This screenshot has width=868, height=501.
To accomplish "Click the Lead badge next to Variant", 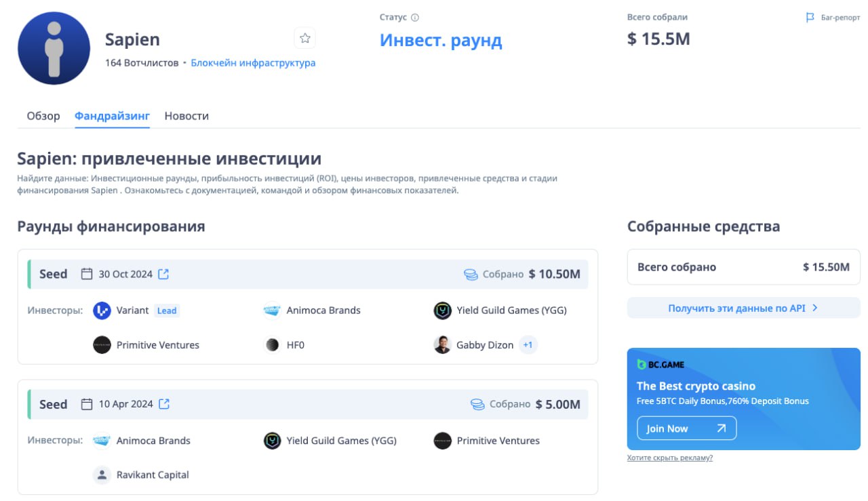I will 167,310.
